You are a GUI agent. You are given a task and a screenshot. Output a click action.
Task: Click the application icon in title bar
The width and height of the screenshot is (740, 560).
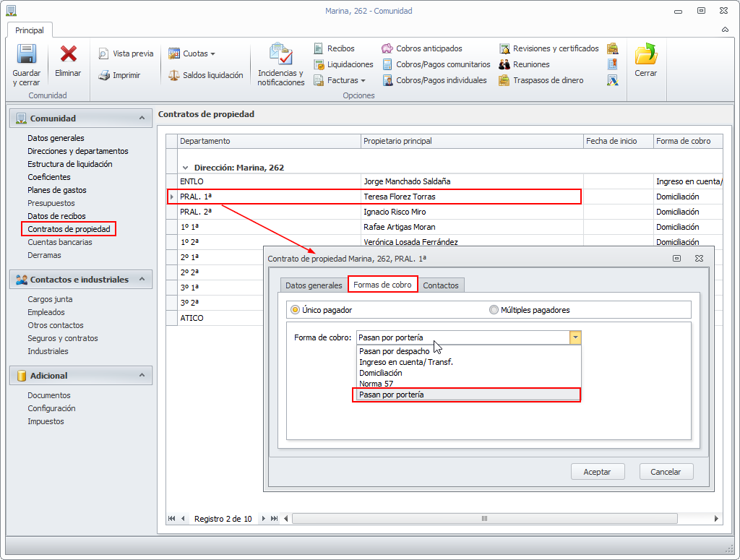[x=11, y=10]
